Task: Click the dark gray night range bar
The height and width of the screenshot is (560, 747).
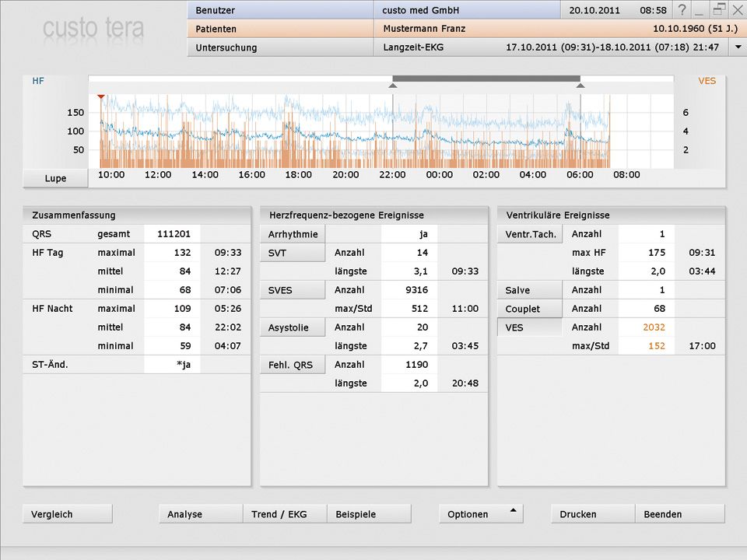Action: [x=486, y=79]
